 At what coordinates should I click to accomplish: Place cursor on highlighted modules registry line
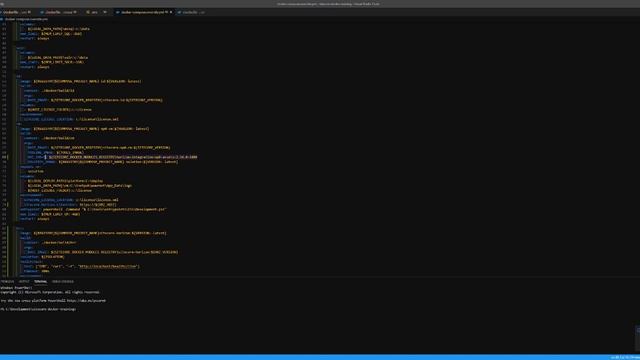tap(112, 157)
